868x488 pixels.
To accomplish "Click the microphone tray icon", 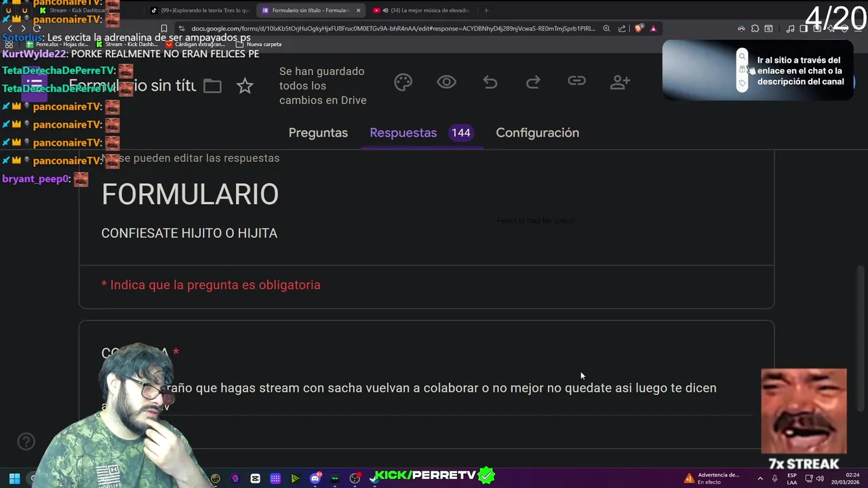I will click(x=776, y=479).
